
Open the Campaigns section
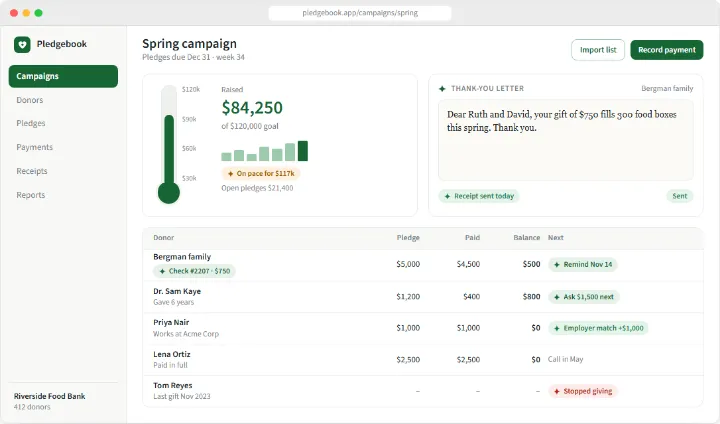[x=63, y=76]
